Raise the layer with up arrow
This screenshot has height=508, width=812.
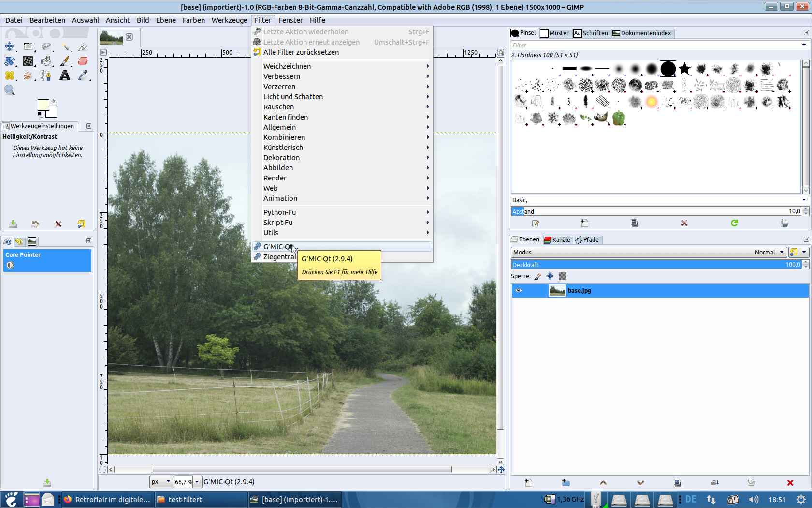[x=603, y=483]
